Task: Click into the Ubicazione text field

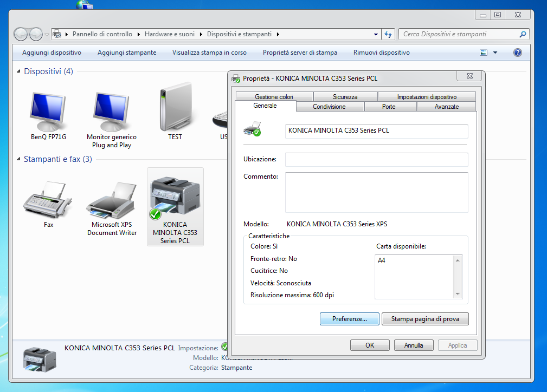Action: point(376,160)
